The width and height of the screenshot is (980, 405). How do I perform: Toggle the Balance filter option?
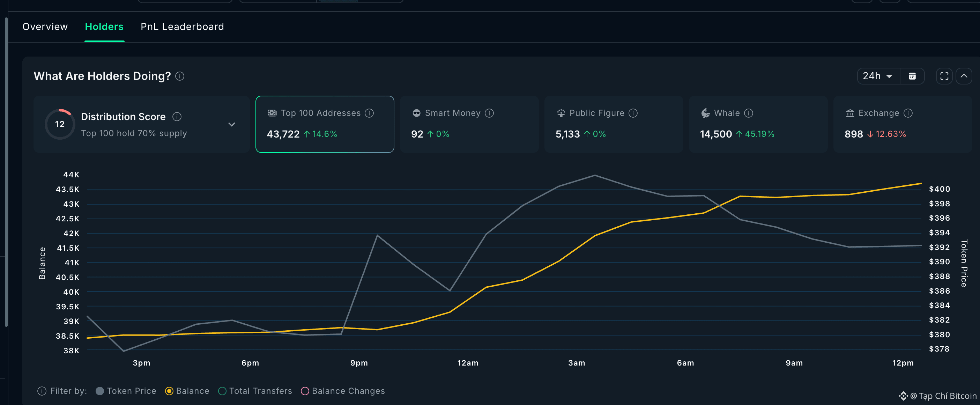[x=169, y=391]
